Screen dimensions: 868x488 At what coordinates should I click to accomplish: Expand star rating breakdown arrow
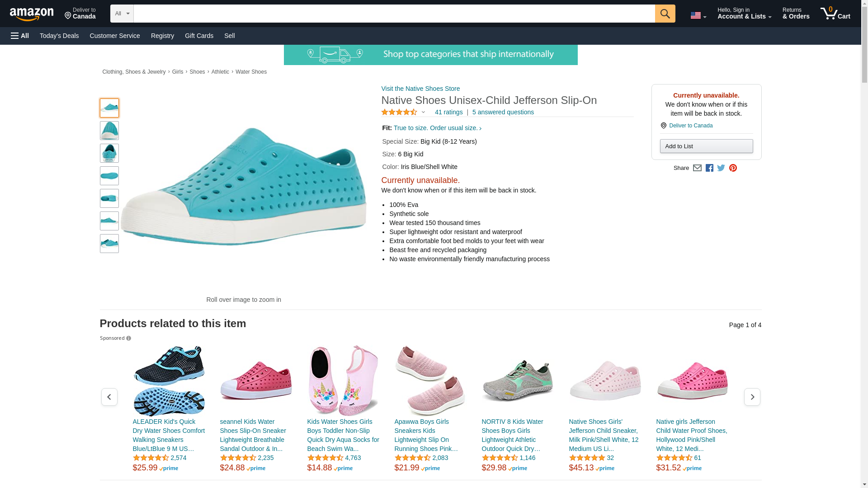[423, 112]
